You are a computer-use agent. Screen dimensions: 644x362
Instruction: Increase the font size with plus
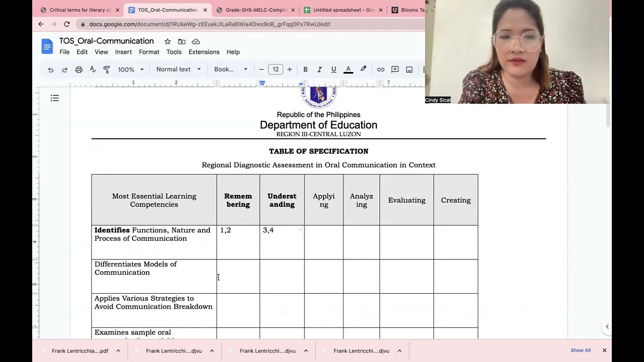tap(289, 69)
